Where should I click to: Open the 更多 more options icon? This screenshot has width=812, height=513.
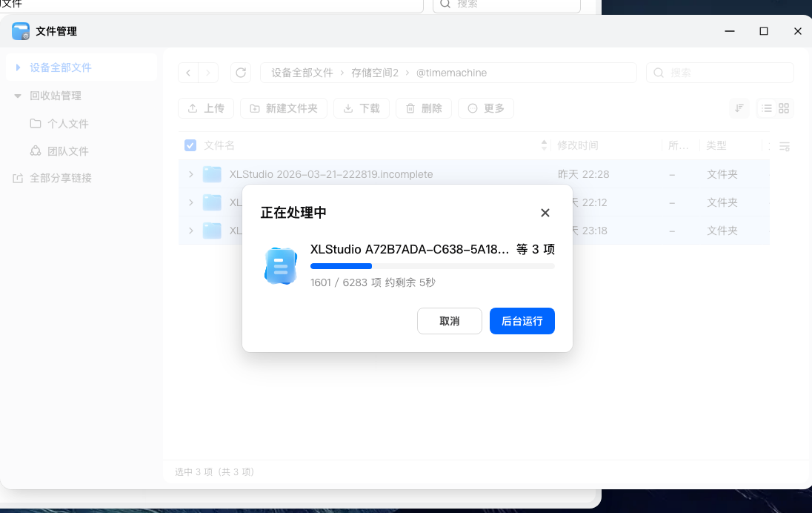[470, 107]
